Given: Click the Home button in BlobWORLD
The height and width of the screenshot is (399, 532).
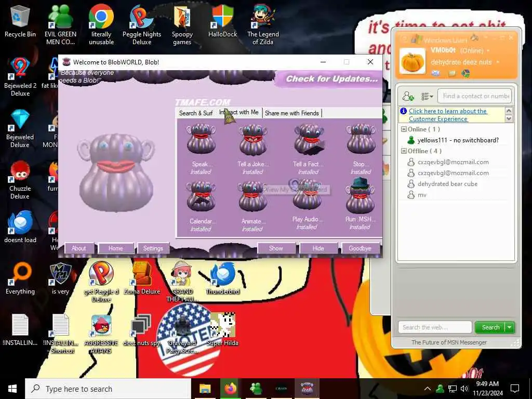Looking at the screenshot, I should click(116, 248).
